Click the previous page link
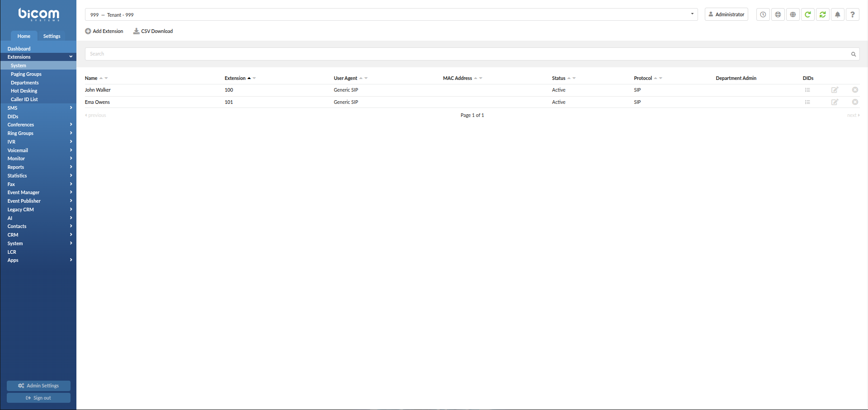868x410 pixels. (x=95, y=115)
